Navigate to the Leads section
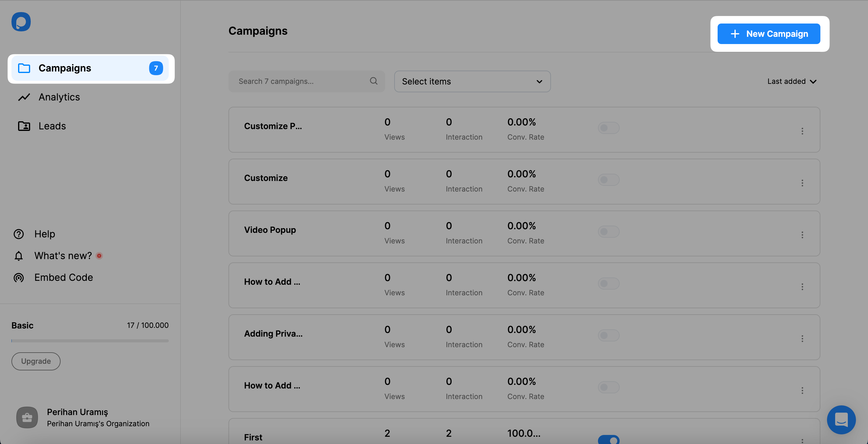Image resolution: width=868 pixels, height=444 pixels. (x=52, y=126)
